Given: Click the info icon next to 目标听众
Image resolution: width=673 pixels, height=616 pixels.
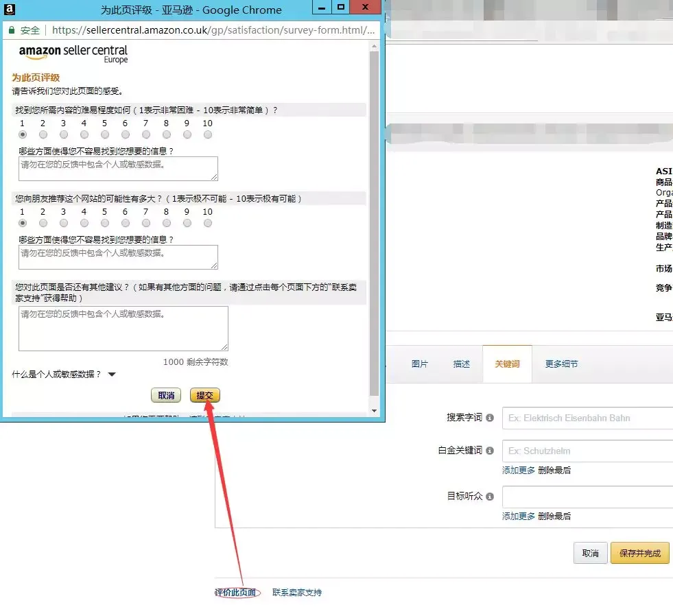Looking at the screenshot, I should click(490, 497).
